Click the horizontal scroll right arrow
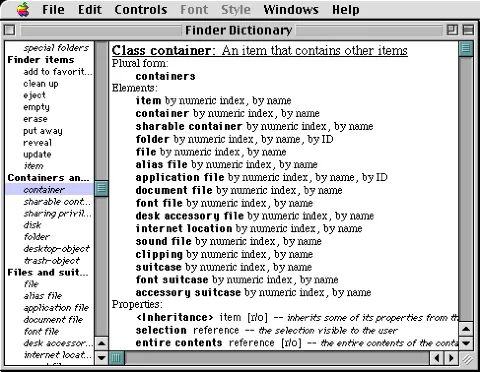This screenshot has width=480, height=372. click(451, 358)
